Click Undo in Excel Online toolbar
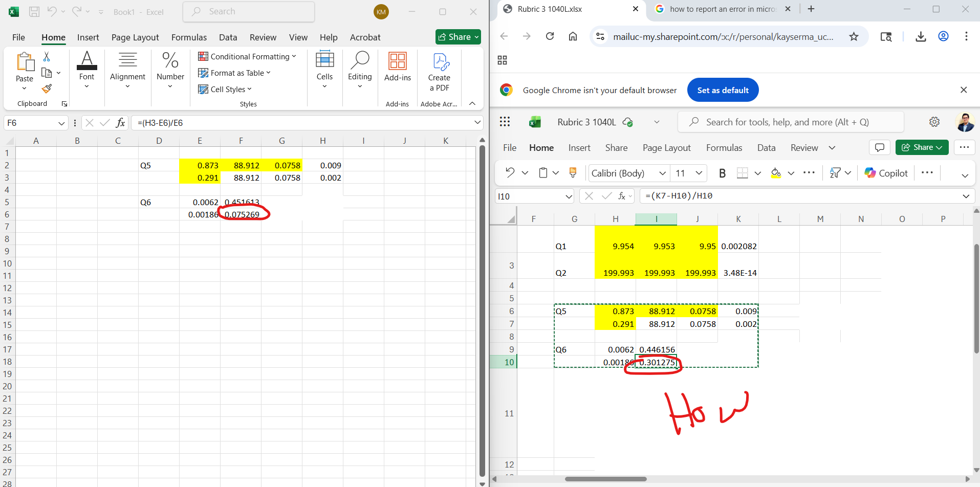980x487 pixels. [x=510, y=173]
